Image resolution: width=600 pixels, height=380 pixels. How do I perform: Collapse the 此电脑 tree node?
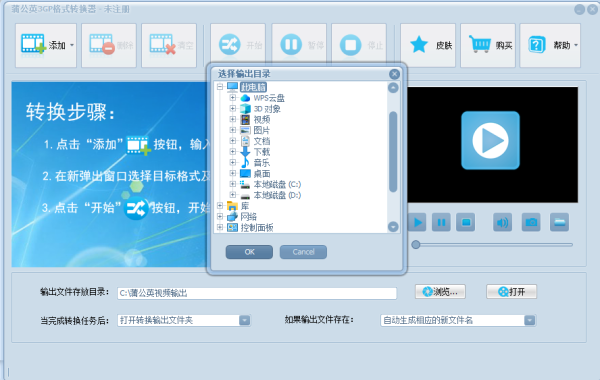[220, 87]
